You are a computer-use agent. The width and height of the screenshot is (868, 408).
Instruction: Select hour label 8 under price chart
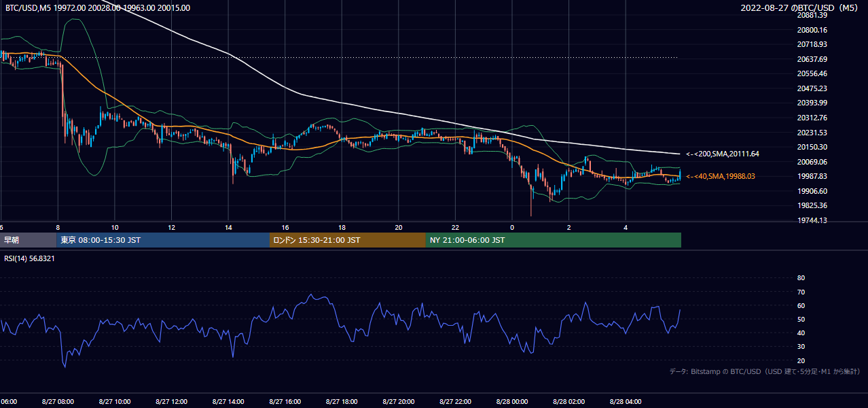point(58,227)
